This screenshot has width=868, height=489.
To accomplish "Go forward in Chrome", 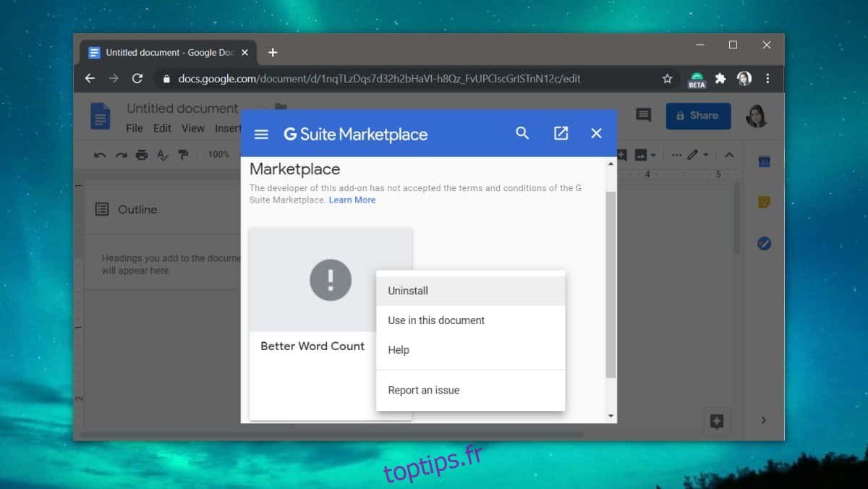I will 114,78.
